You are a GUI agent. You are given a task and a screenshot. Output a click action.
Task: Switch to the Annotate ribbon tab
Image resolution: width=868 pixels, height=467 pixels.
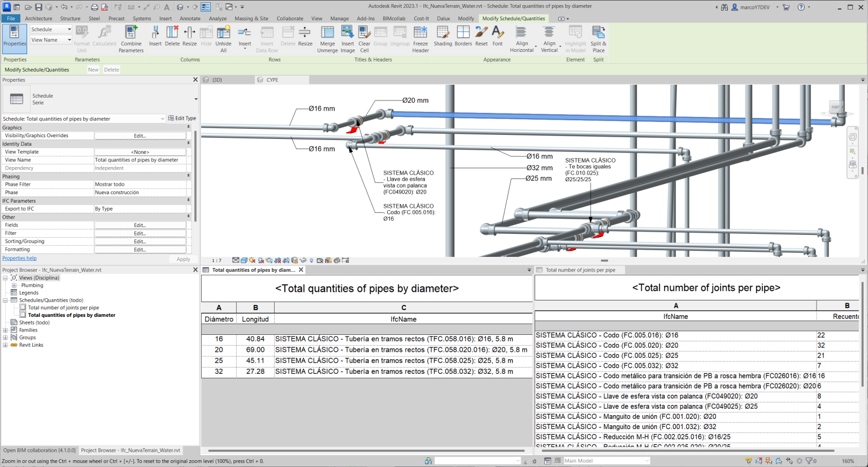(190, 18)
